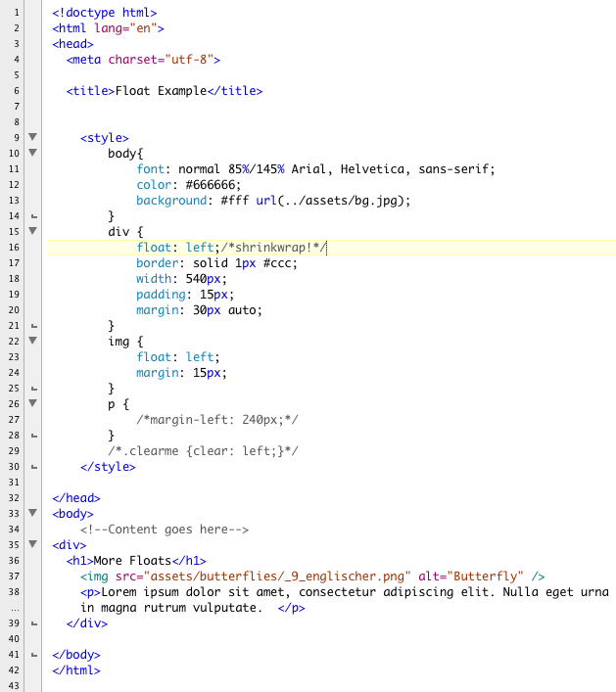
Task: Collapse the img rule fold triangle
Action: click(x=32, y=341)
